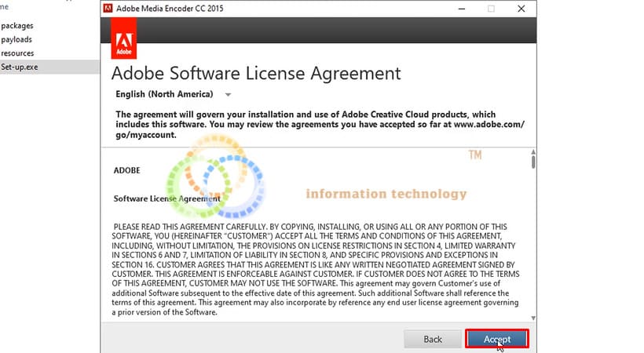The height and width of the screenshot is (353, 644).
Task: Click the Accept button
Action: click(x=497, y=339)
